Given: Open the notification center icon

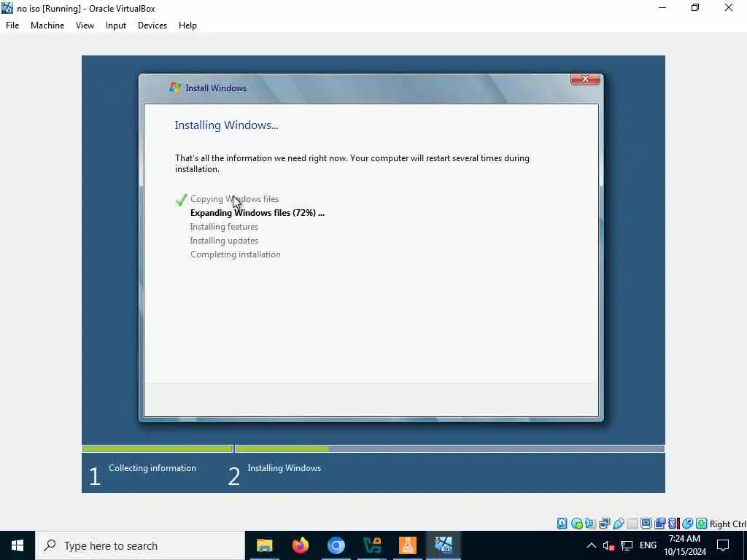Looking at the screenshot, I should pos(723,545).
